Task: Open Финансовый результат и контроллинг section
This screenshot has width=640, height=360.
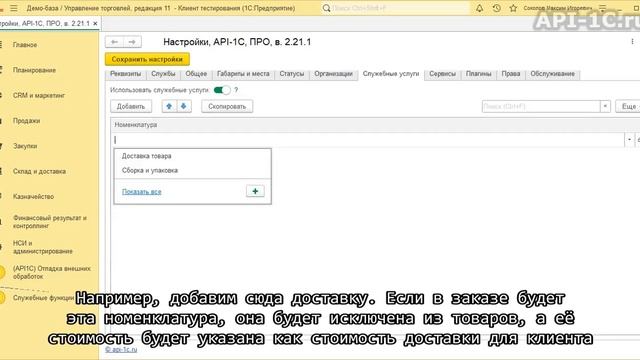Action: (x=49, y=222)
